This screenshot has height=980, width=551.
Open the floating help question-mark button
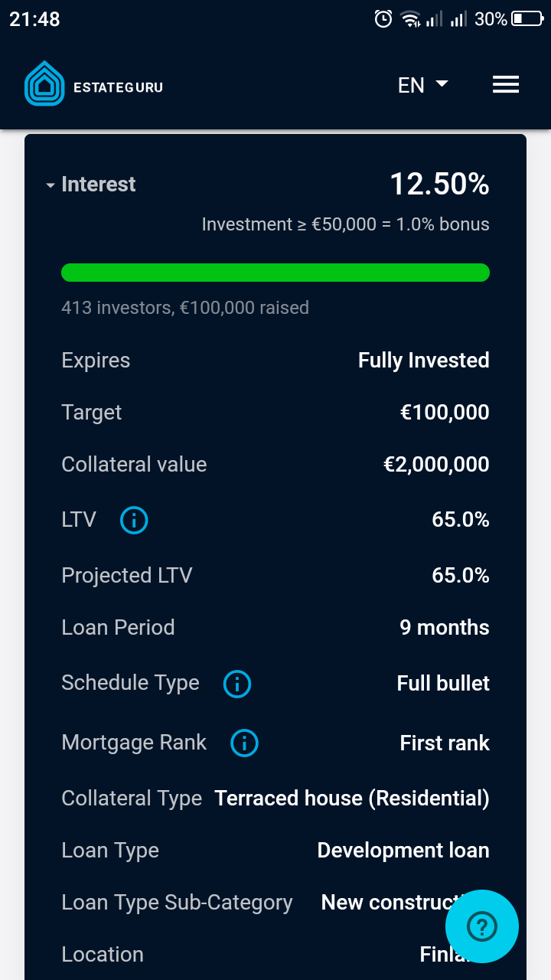point(482,926)
